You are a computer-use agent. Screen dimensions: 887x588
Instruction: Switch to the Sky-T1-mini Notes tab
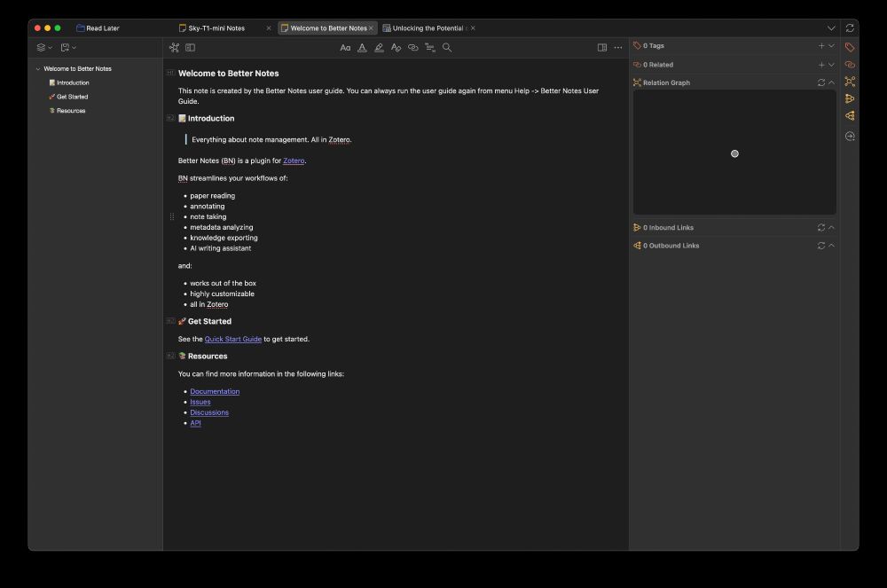(x=216, y=27)
